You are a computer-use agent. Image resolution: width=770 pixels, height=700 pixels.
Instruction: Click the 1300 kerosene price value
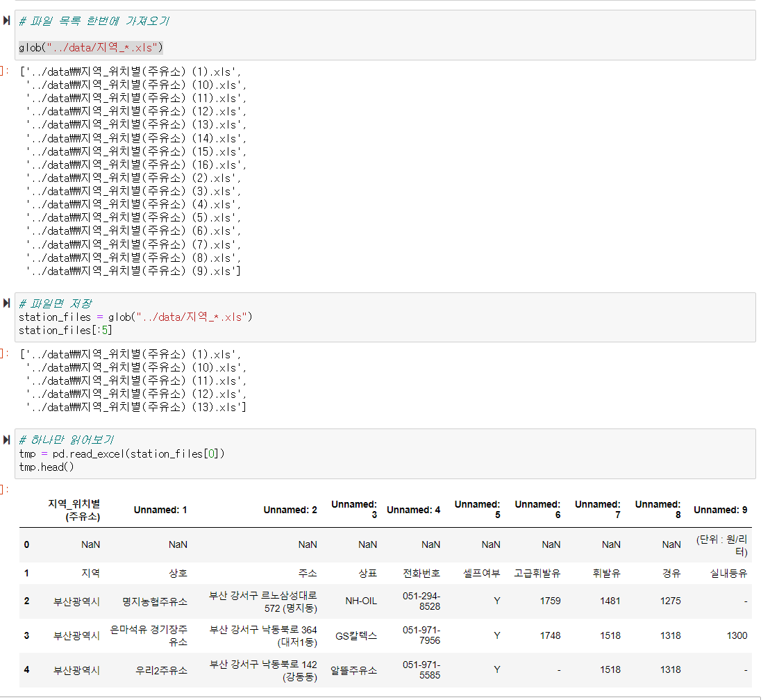tap(737, 635)
